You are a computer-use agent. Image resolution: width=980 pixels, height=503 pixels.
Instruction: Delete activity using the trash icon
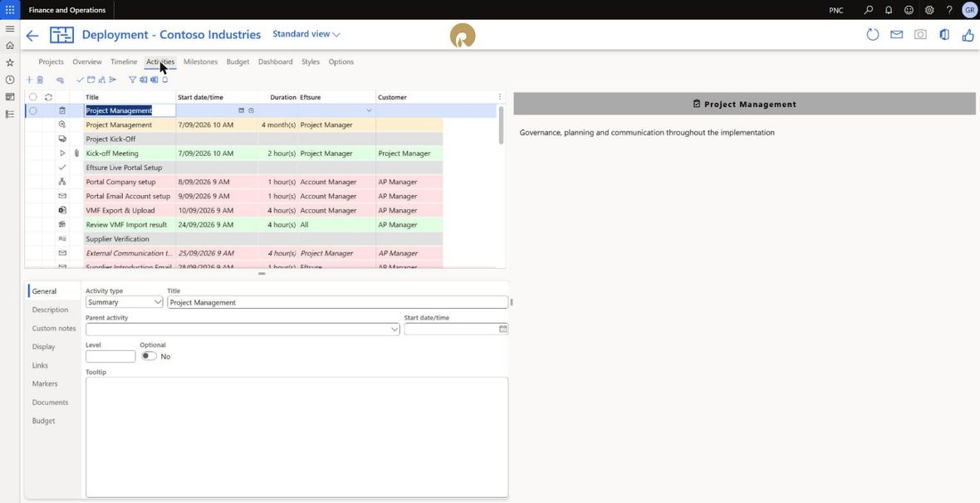[x=40, y=80]
